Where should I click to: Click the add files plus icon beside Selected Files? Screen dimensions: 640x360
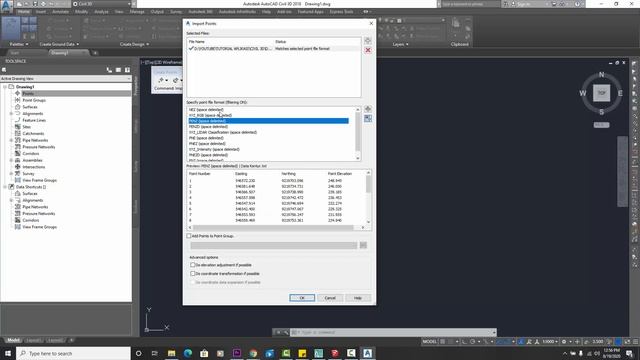pos(368,41)
